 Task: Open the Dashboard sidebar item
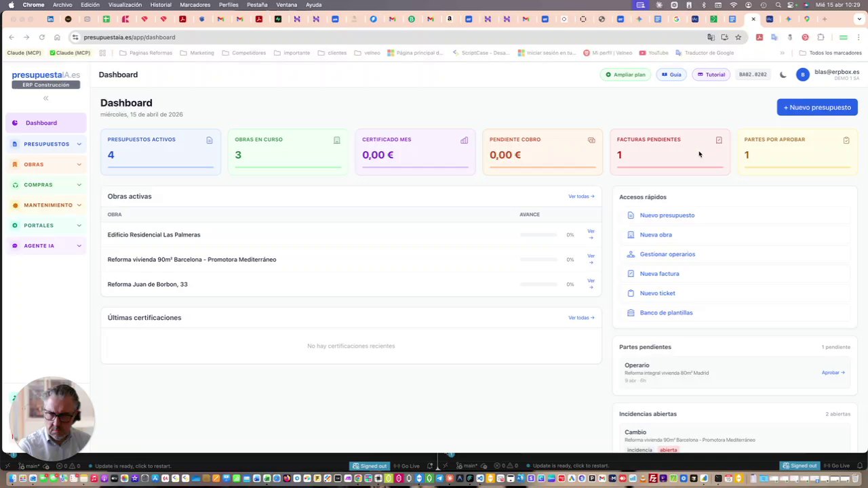tap(47, 123)
